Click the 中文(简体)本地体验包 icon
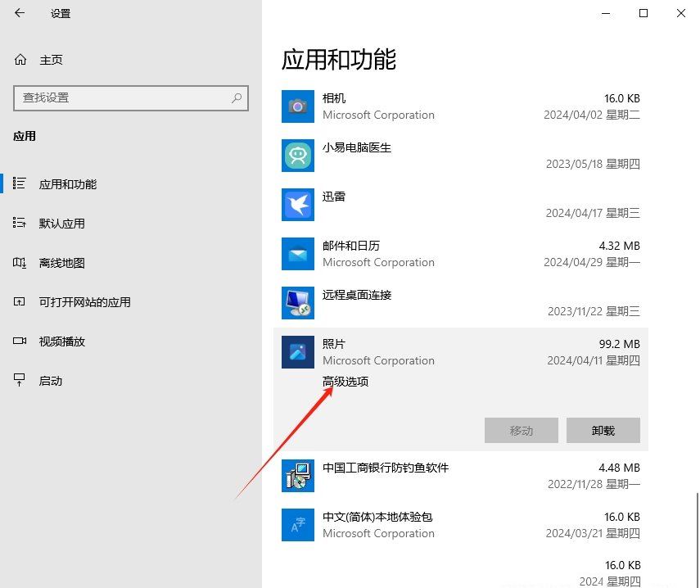The height and width of the screenshot is (588, 700). 297,525
